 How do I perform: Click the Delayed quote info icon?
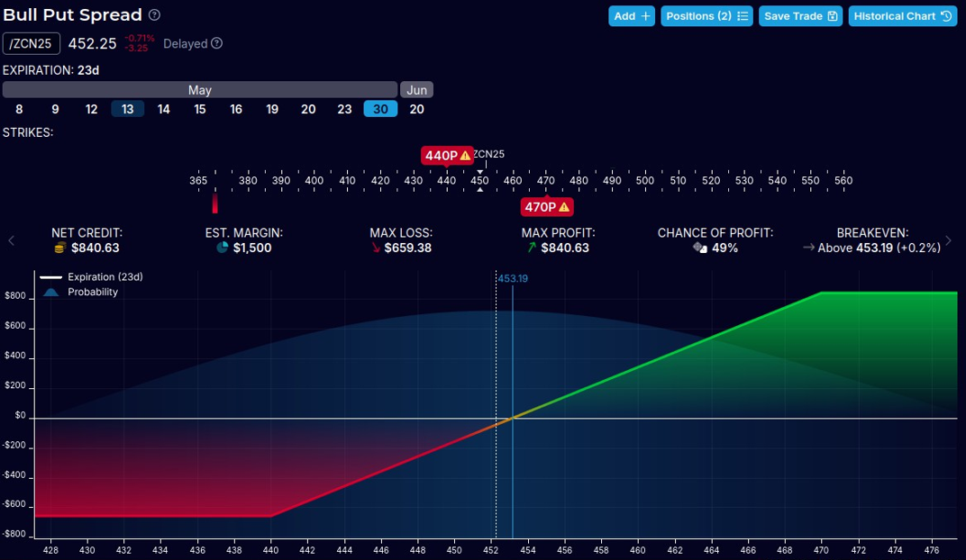pyautogui.click(x=216, y=43)
